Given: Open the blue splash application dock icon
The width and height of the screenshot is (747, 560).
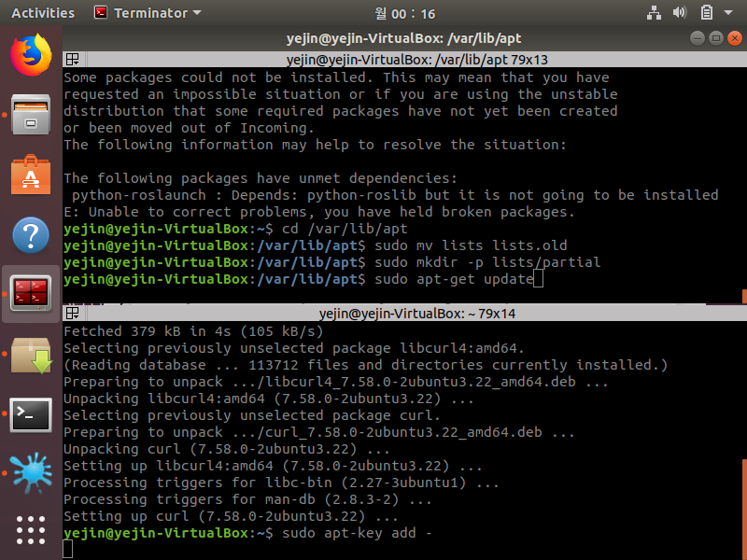Looking at the screenshot, I should [x=32, y=473].
